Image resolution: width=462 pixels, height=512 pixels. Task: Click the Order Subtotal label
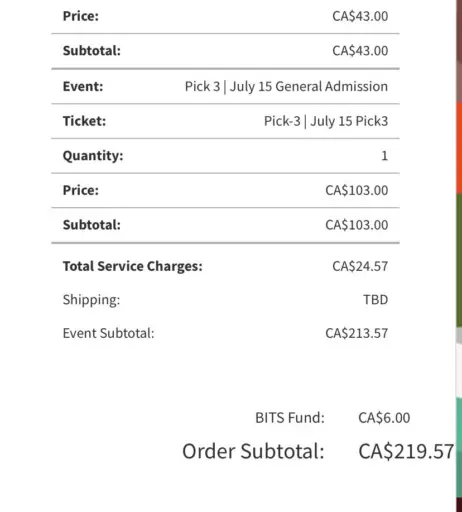tap(253, 451)
